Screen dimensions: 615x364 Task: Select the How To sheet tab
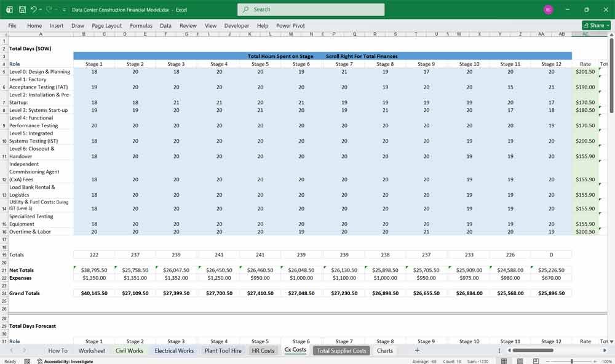click(58, 350)
